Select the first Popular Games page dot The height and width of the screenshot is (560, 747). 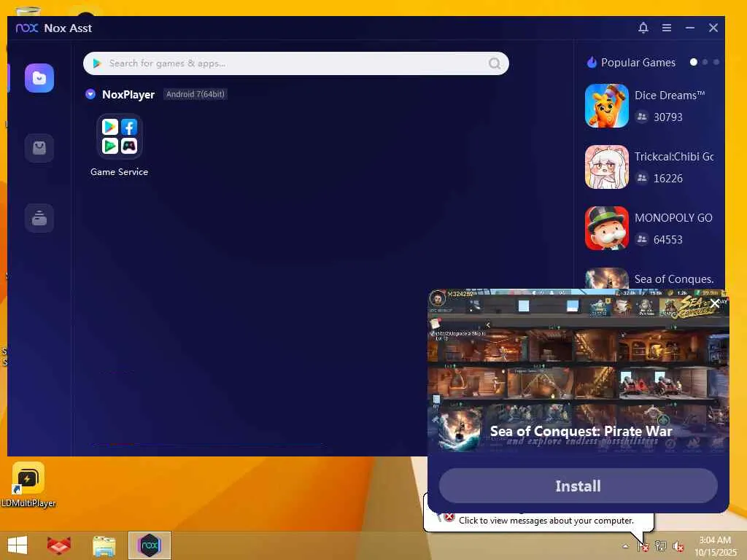(x=694, y=62)
